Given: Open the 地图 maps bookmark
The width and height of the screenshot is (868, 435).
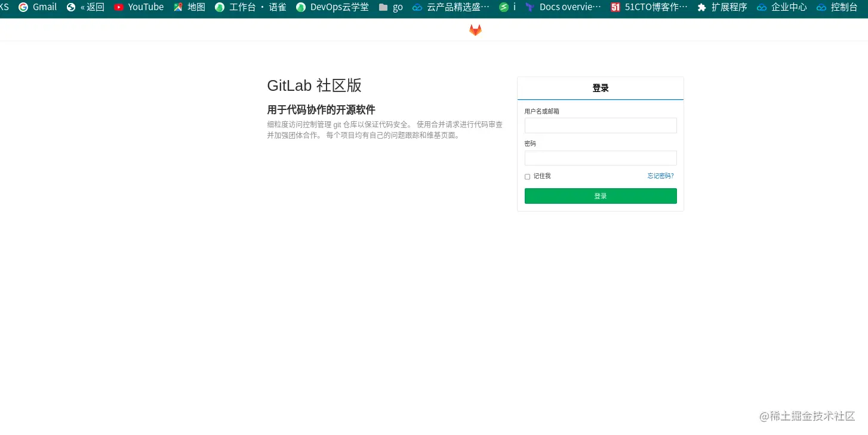Looking at the screenshot, I should tap(190, 7).
